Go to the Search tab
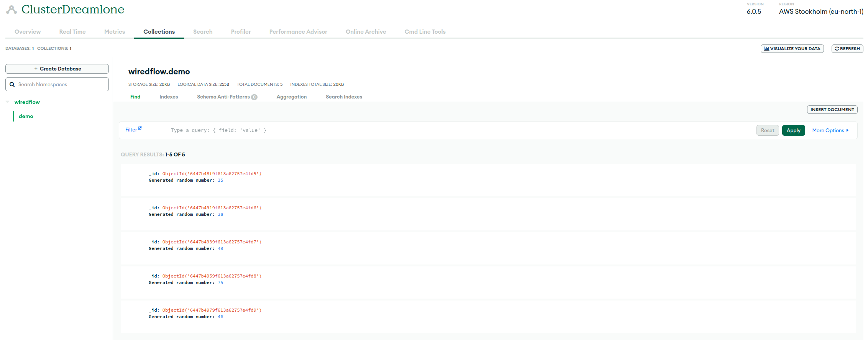Image resolution: width=868 pixels, height=340 pixels. pos(203,32)
